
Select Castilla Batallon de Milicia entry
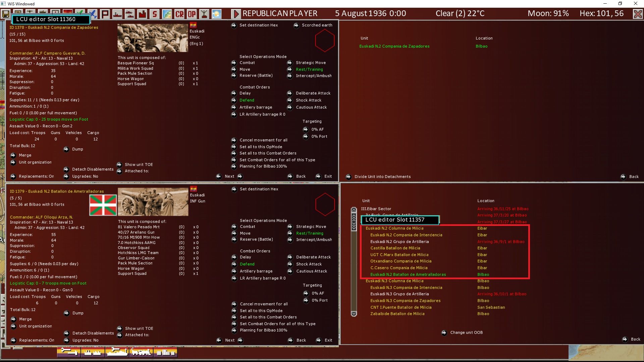click(x=395, y=248)
